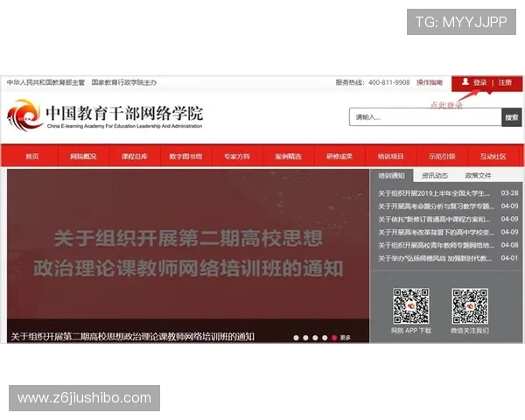
Task: Open notice 关于组织开展高校青年教师专题网络培
Action: [436, 245]
